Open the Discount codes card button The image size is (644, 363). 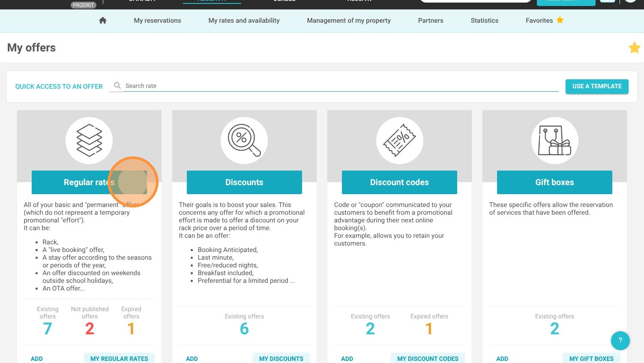(399, 182)
